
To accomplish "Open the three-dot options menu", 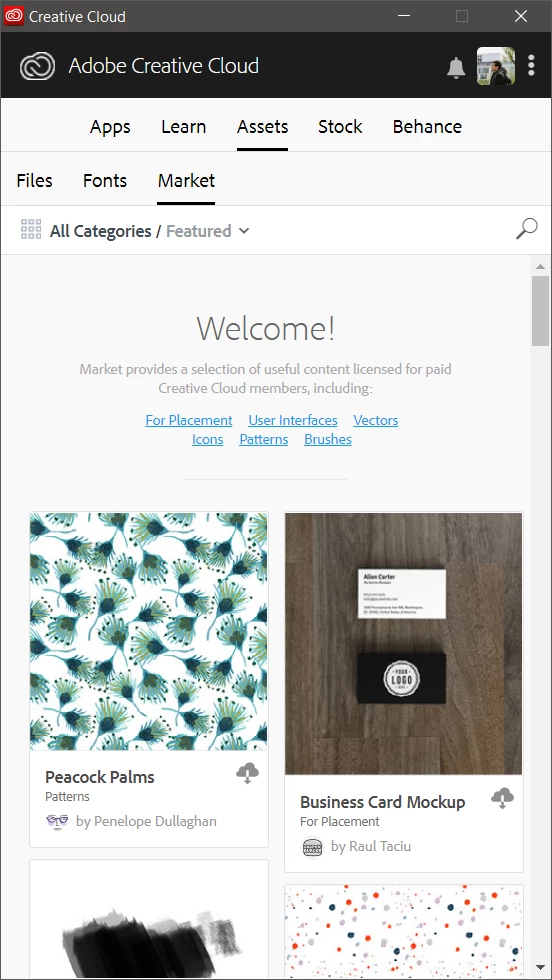I will pyautogui.click(x=531, y=66).
